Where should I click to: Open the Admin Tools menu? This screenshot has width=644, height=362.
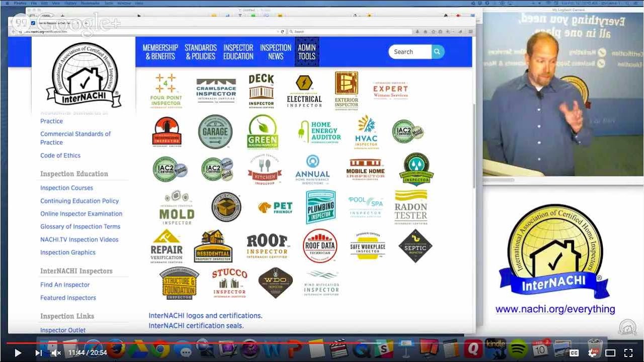[x=307, y=52]
